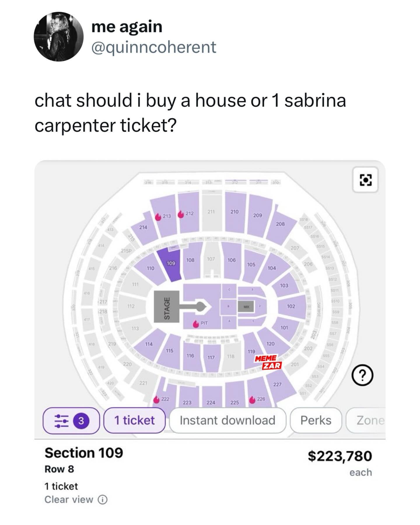Click the flame icon on section 226
Viewport: 420px width, 525px height.
click(253, 400)
